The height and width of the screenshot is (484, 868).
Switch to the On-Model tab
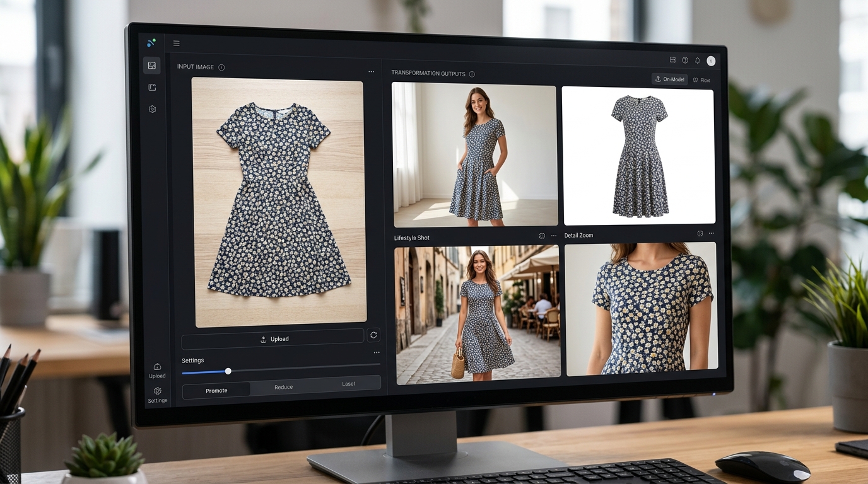pyautogui.click(x=670, y=79)
